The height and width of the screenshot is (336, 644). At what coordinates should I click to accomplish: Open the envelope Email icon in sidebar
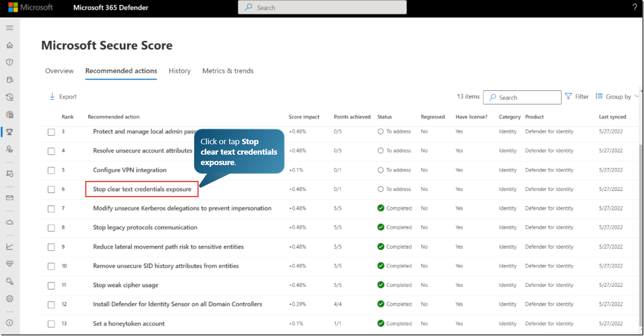10,198
